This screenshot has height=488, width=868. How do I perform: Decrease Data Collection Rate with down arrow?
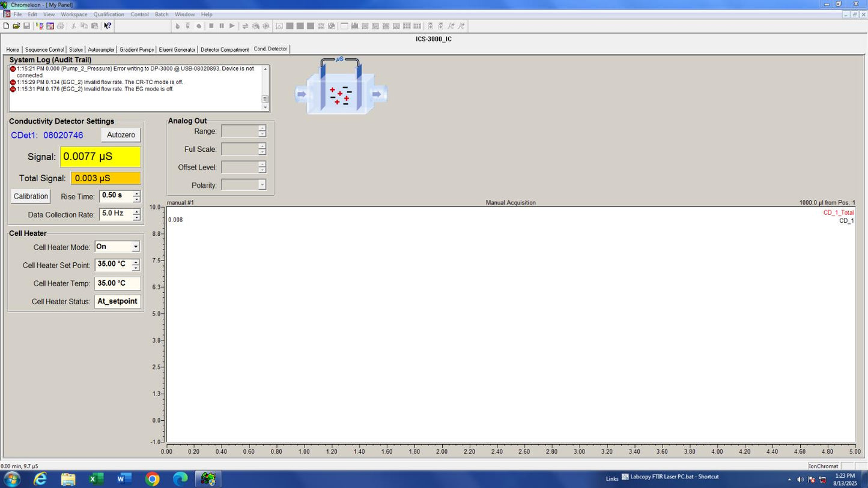point(136,217)
